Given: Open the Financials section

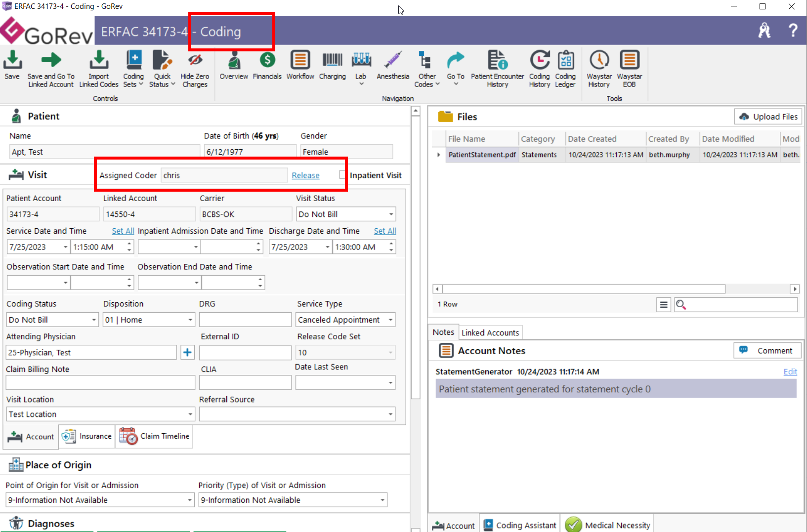Looking at the screenshot, I should click(x=267, y=65).
